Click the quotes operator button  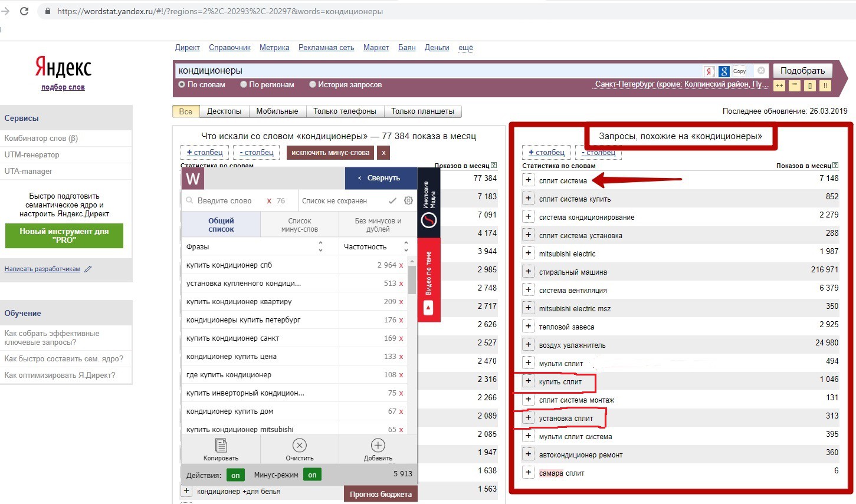click(795, 86)
